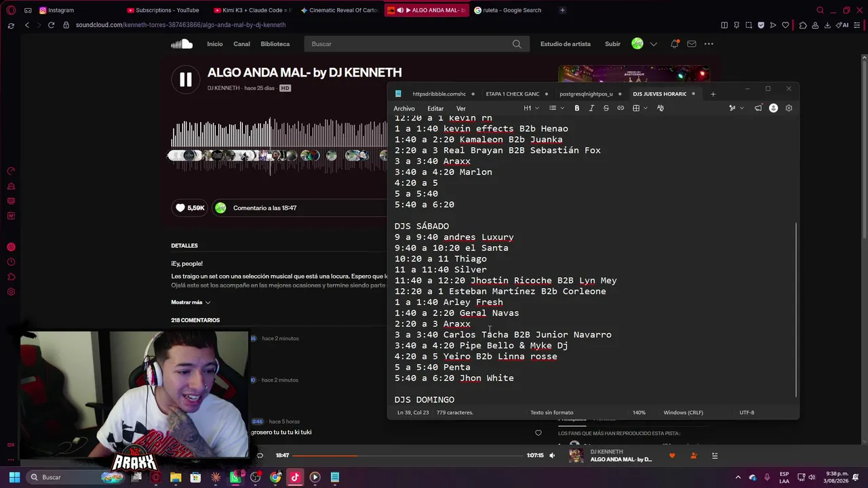Mute the SoundCloud player volume
The width and height of the screenshot is (868, 488).
552,455
